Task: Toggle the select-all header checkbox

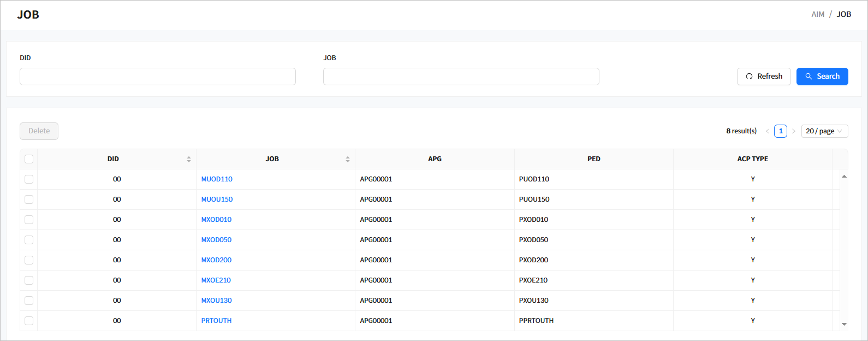Action: click(x=29, y=159)
